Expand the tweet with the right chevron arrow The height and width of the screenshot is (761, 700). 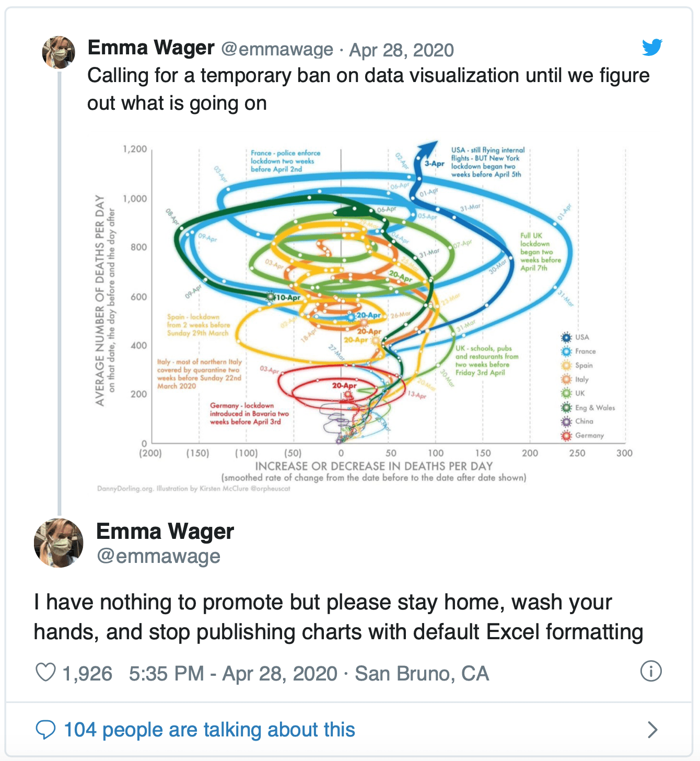(651, 730)
